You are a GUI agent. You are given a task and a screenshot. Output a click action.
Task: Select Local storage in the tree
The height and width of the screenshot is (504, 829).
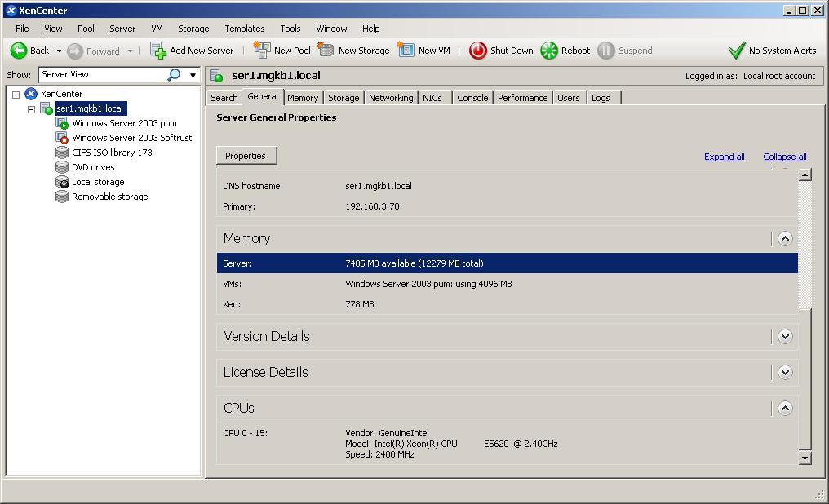(98, 182)
